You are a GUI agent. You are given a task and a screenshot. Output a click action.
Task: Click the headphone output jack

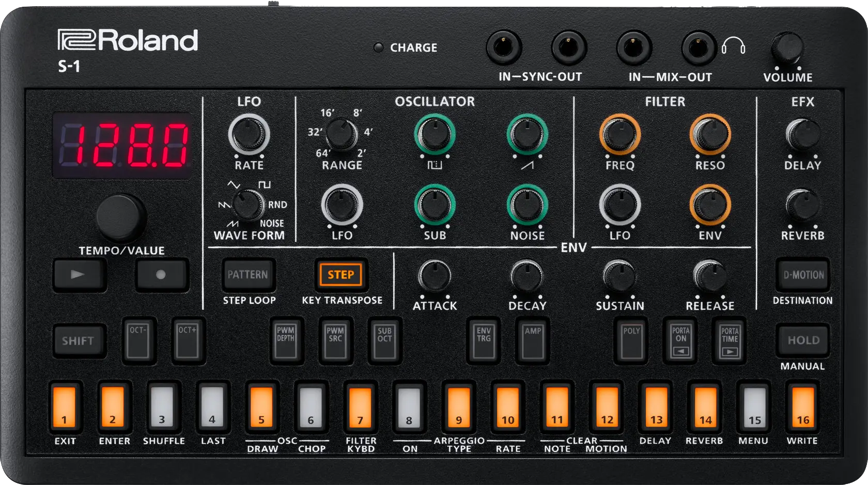(699, 48)
